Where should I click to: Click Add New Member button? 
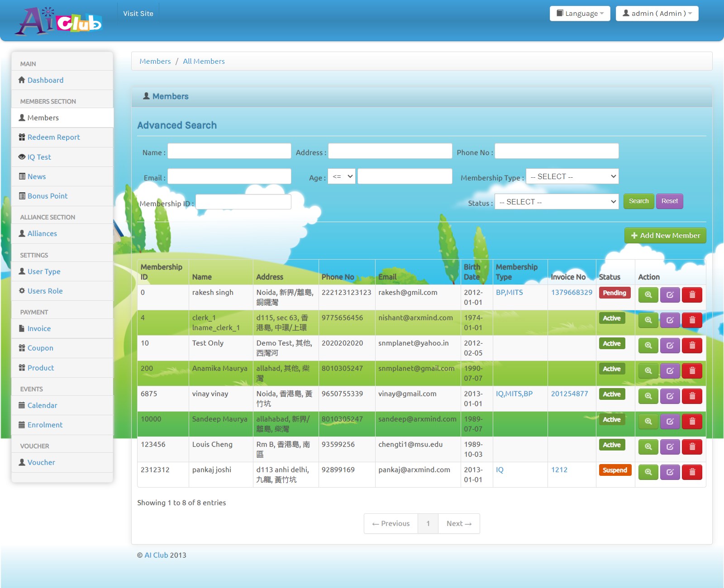coord(665,236)
